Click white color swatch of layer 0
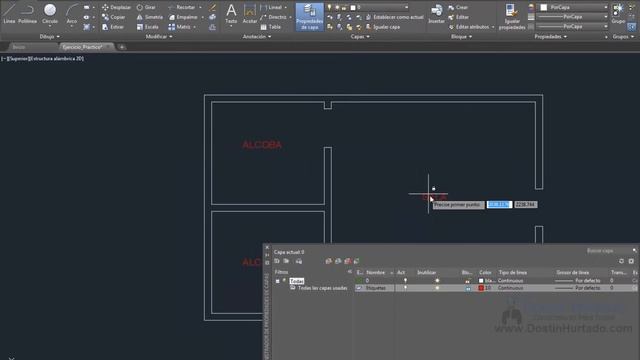The image size is (640, 360). point(481,281)
